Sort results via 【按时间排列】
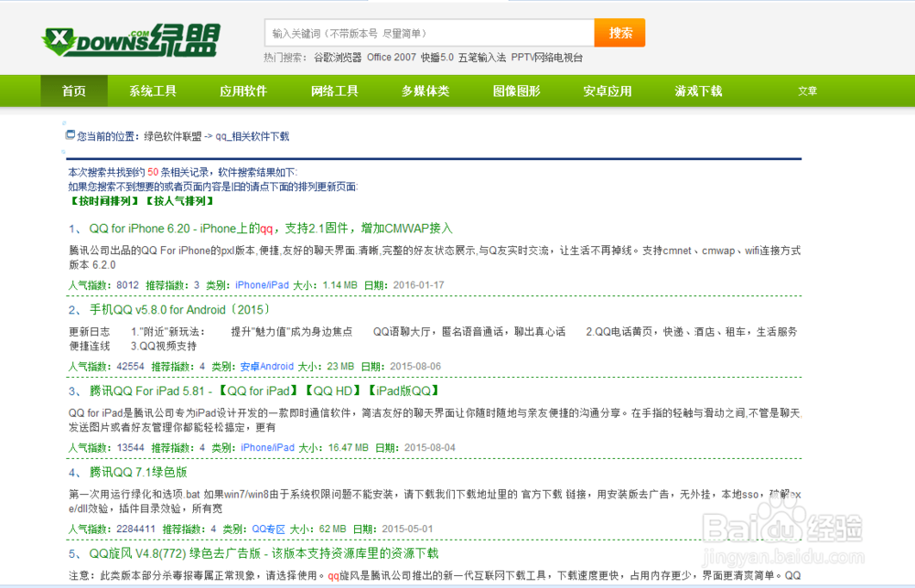The width and height of the screenshot is (915, 588). pyautogui.click(x=104, y=201)
